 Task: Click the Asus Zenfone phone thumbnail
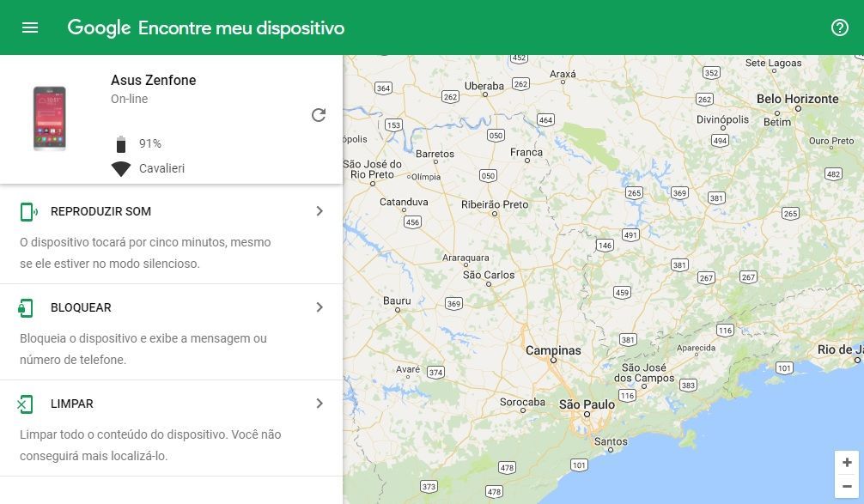coord(50,118)
